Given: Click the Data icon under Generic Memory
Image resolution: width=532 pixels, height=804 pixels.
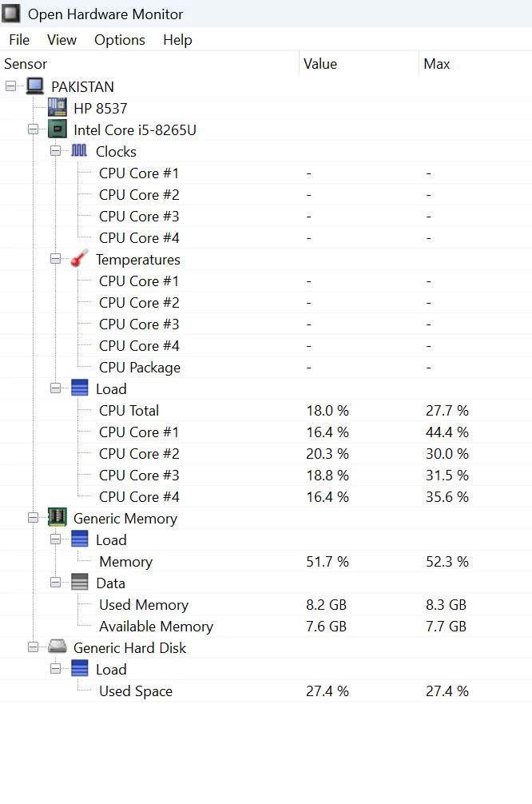Looking at the screenshot, I should 79,583.
